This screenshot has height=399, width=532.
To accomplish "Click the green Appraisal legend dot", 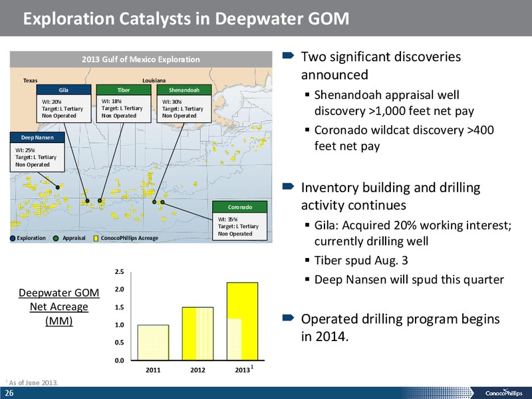I will pos(56,238).
